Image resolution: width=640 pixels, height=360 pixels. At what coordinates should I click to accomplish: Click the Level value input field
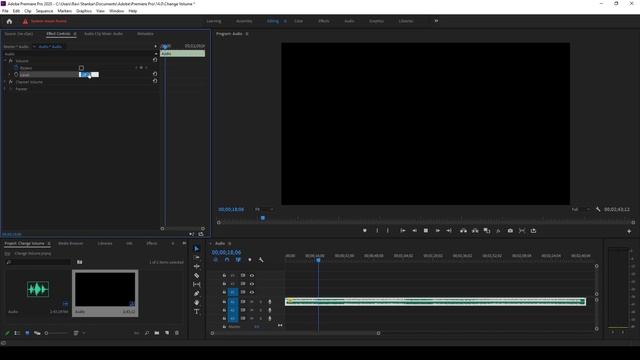[x=89, y=75]
